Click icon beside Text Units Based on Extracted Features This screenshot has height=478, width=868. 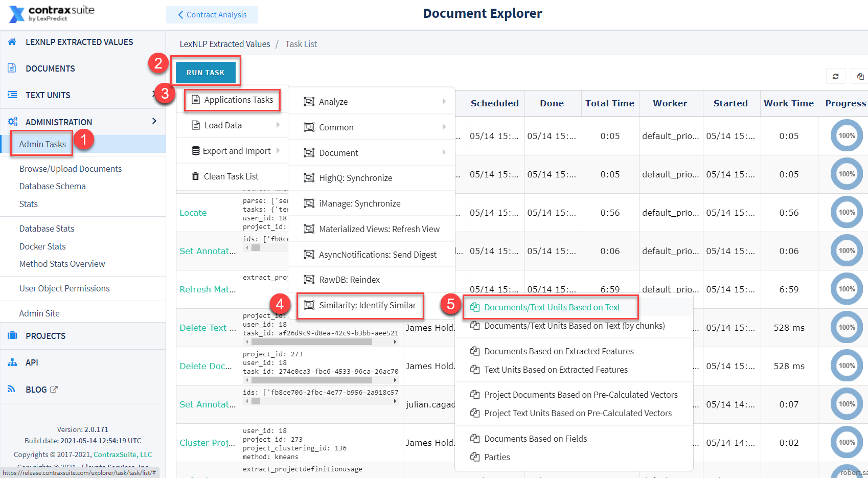click(x=475, y=370)
